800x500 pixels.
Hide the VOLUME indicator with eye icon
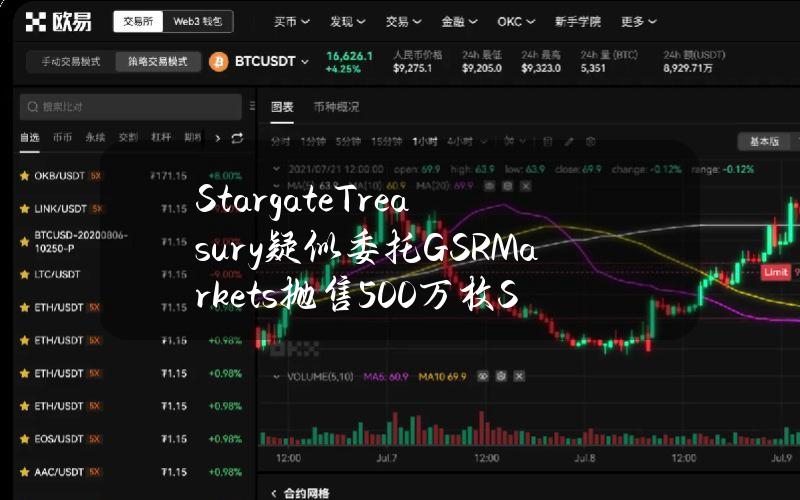(x=483, y=377)
